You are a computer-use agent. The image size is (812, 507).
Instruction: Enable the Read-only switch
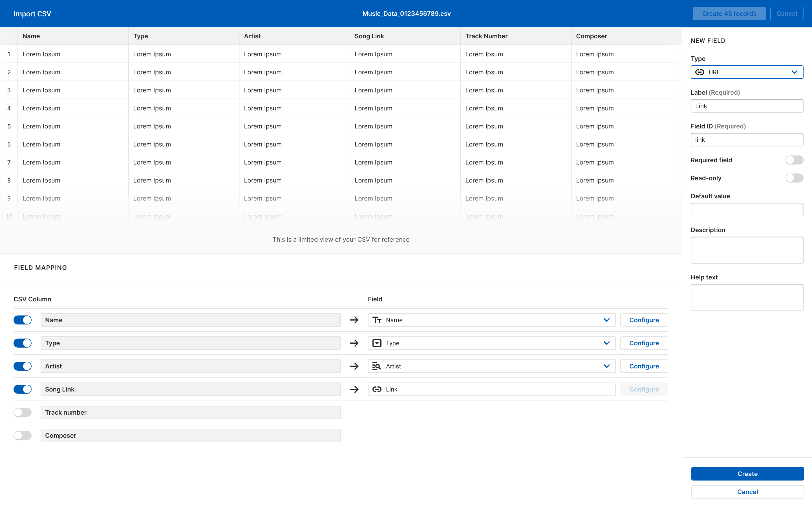click(794, 178)
